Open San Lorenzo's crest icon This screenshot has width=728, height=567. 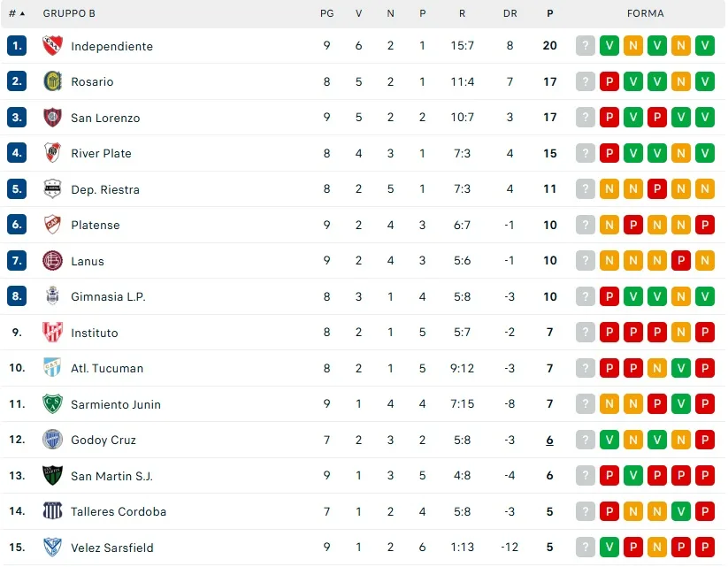click(x=52, y=118)
